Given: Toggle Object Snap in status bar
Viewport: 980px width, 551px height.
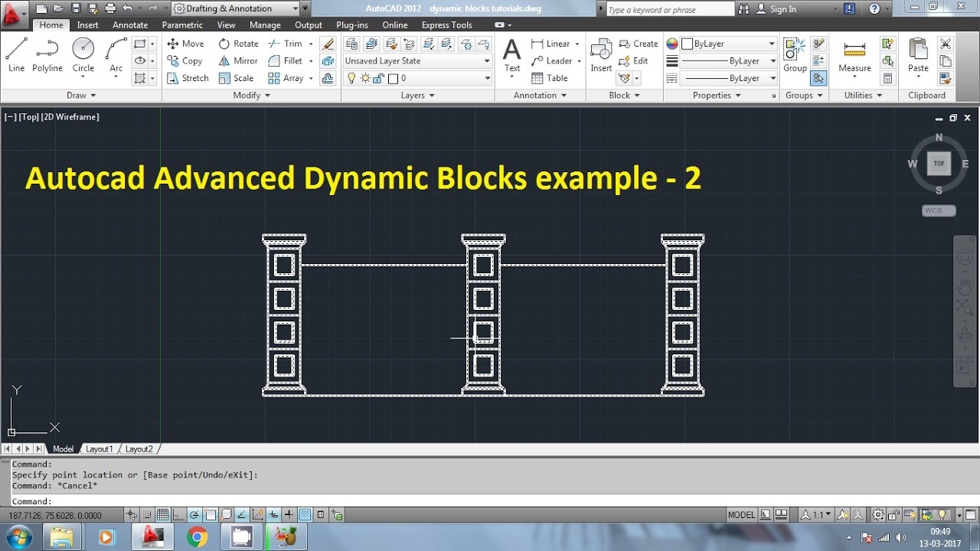Looking at the screenshot, I should point(211,514).
